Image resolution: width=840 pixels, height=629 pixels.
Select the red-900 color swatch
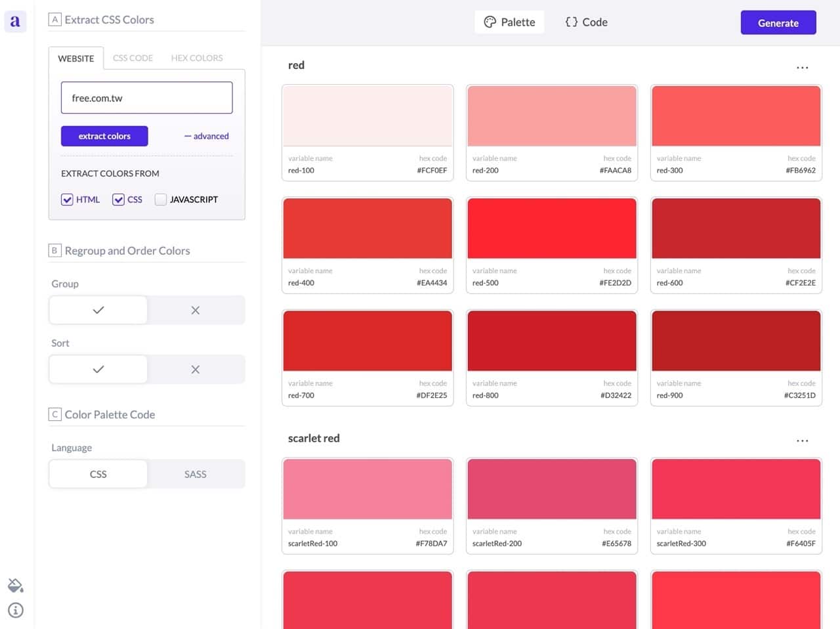click(736, 341)
